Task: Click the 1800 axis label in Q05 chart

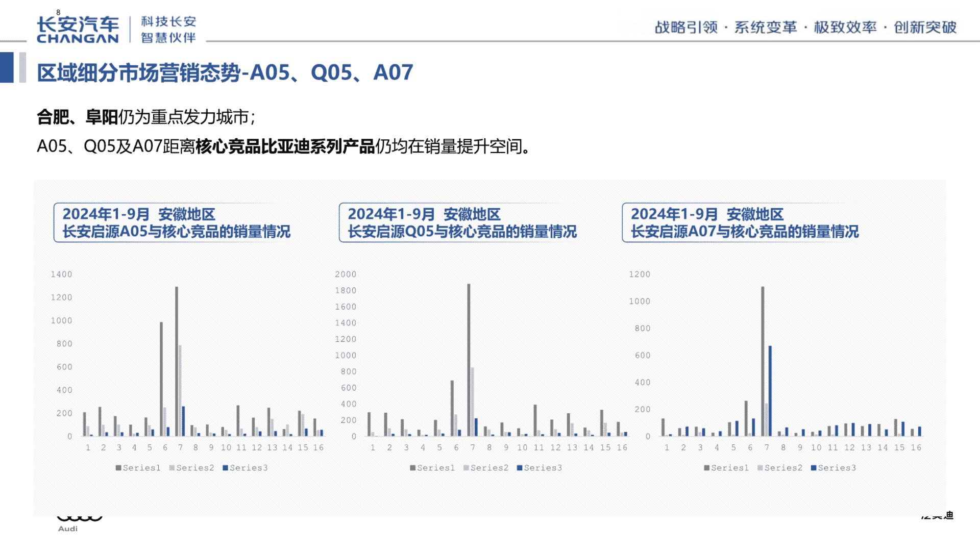Action: click(346, 291)
